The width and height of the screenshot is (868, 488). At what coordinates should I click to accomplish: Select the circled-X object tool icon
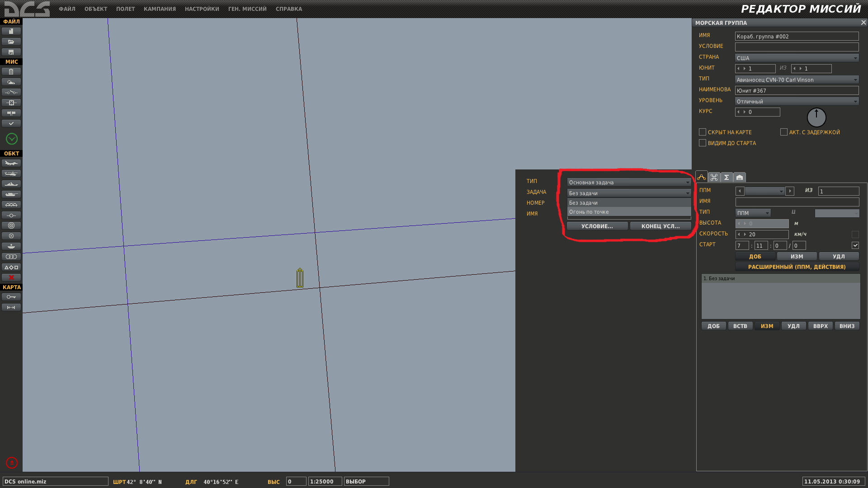coord(11,236)
